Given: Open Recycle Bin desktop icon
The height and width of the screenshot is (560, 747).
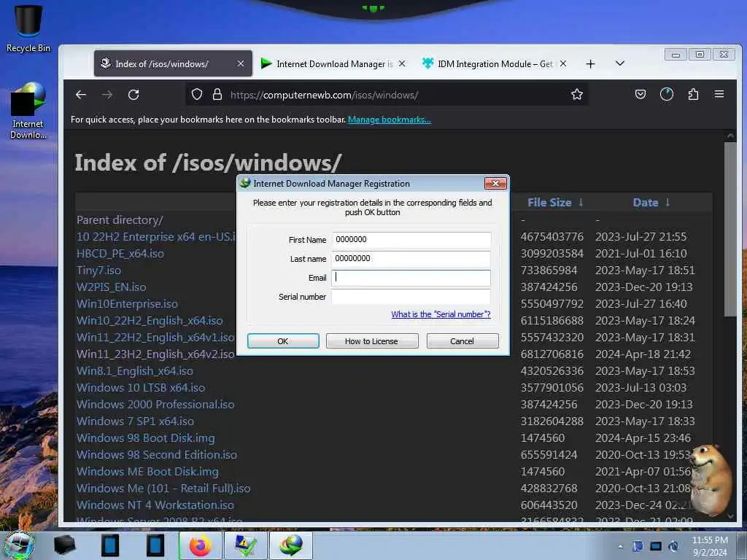Looking at the screenshot, I should [x=28, y=28].
